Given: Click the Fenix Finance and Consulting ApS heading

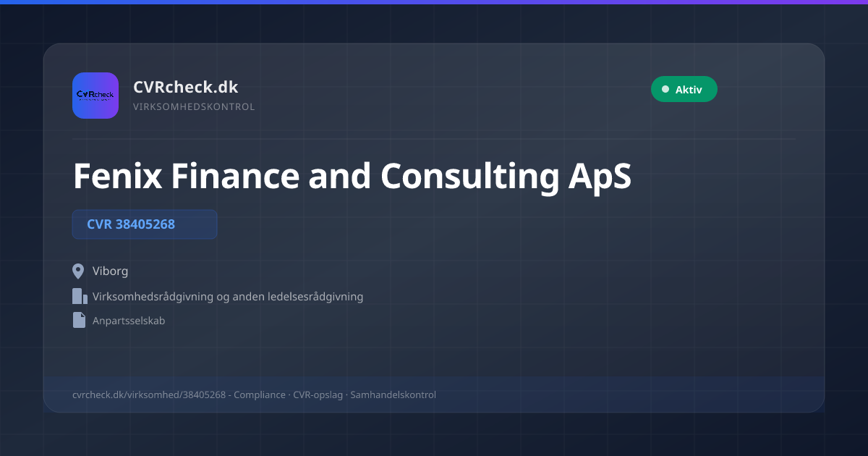Looking at the screenshot, I should pyautogui.click(x=352, y=176).
